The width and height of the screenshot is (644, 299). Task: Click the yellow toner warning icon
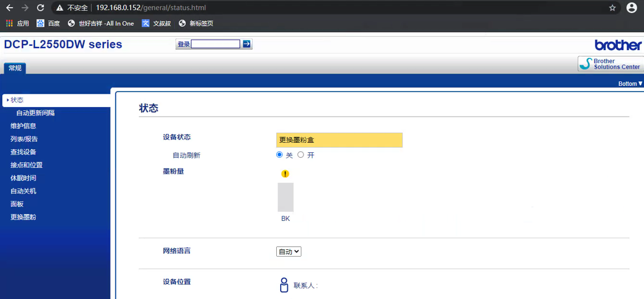point(285,174)
